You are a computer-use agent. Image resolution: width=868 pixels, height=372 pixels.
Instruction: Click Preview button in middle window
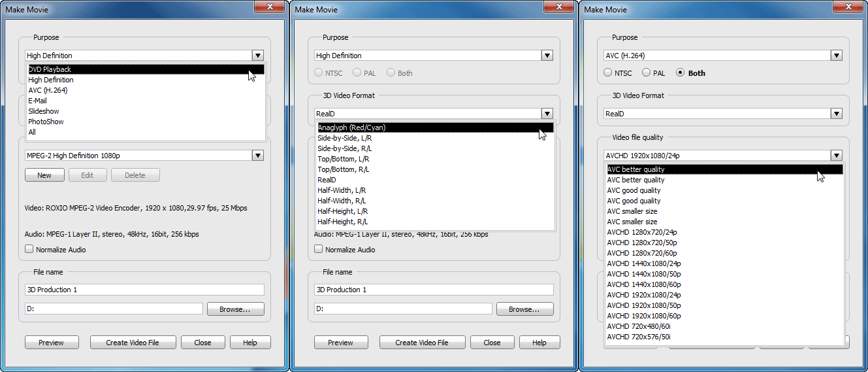(341, 343)
